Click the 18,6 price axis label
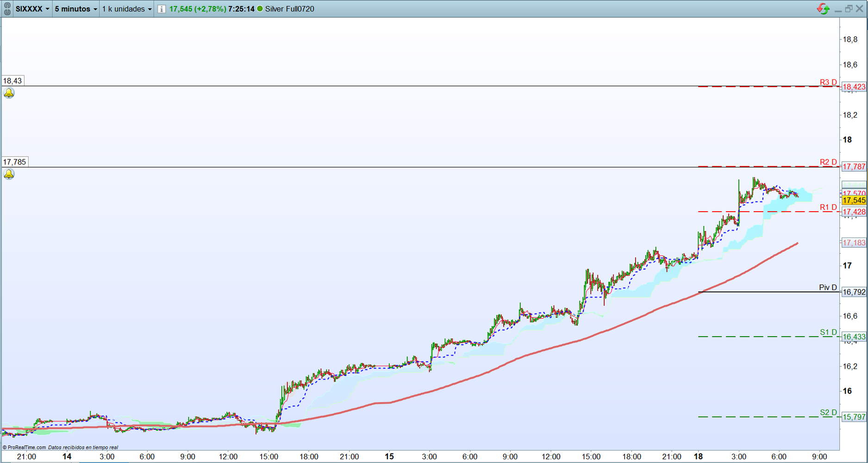Image resolution: width=868 pixels, height=463 pixels. 850,65
